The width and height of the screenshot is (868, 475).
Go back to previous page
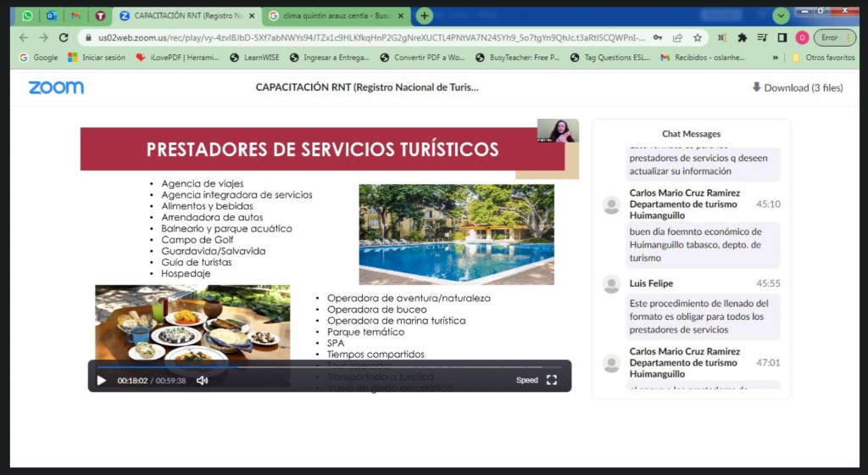point(23,37)
